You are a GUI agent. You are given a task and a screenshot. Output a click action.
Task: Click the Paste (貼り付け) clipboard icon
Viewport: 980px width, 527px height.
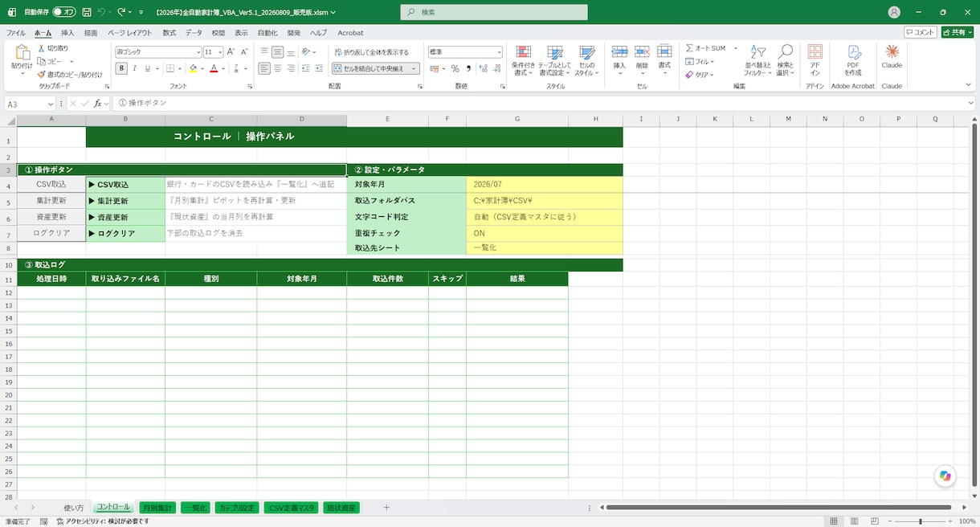click(x=22, y=52)
